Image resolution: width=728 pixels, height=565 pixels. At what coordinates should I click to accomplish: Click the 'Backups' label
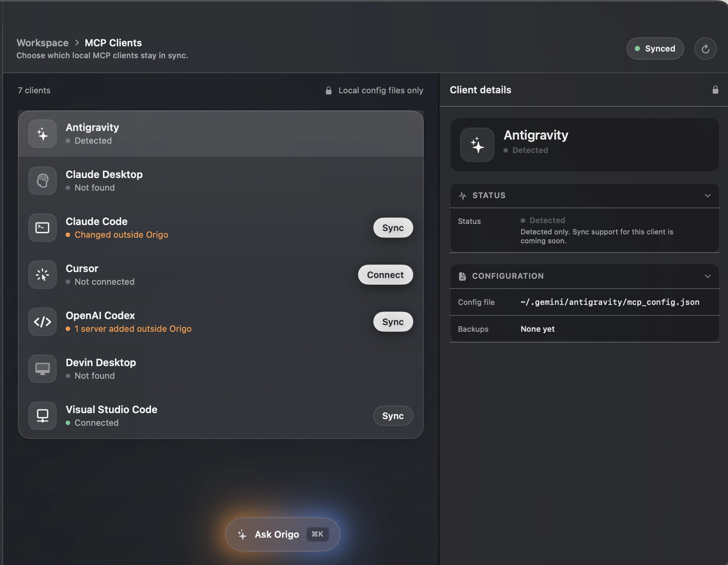coord(473,329)
